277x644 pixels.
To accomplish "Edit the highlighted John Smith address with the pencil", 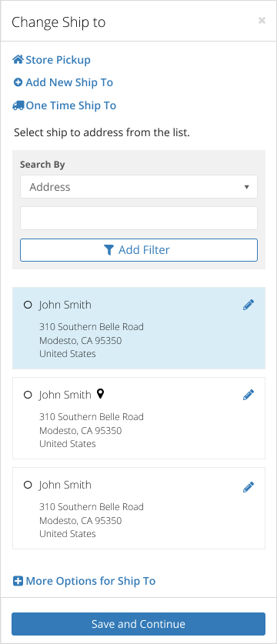I will coord(249,305).
